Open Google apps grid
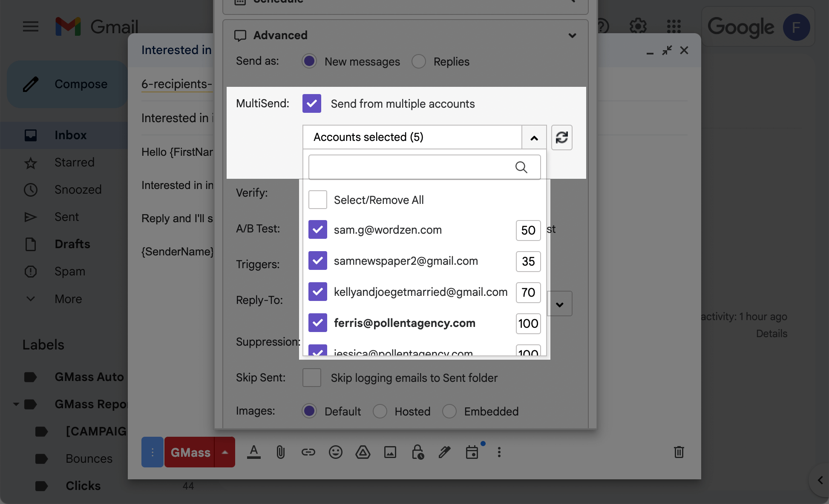This screenshot has height=504, width=829. click(x=674, y=26)
